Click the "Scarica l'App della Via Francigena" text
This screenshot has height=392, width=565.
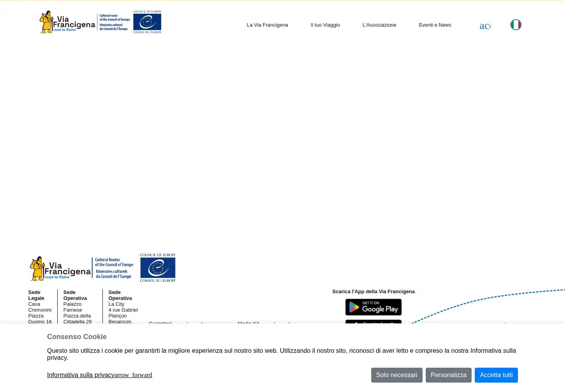(x=374, y=292)
